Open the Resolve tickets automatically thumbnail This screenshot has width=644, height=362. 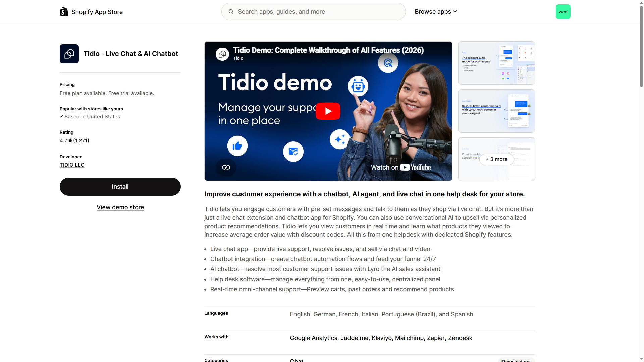point(496,111)
